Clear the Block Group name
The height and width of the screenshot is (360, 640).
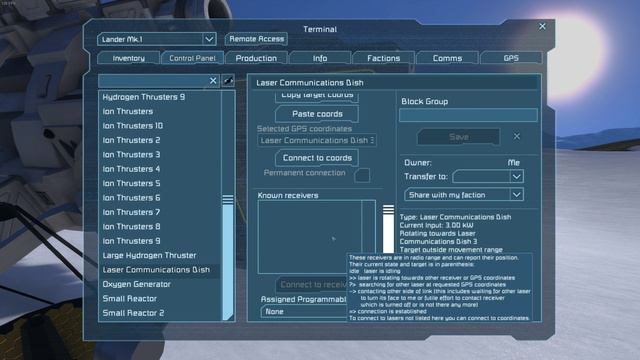pyautogui.click(x=516, y=136)
